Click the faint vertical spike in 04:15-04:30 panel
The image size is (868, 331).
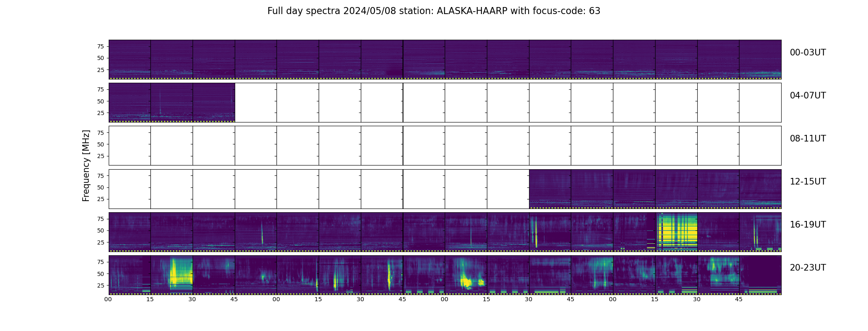click(160, 101)
